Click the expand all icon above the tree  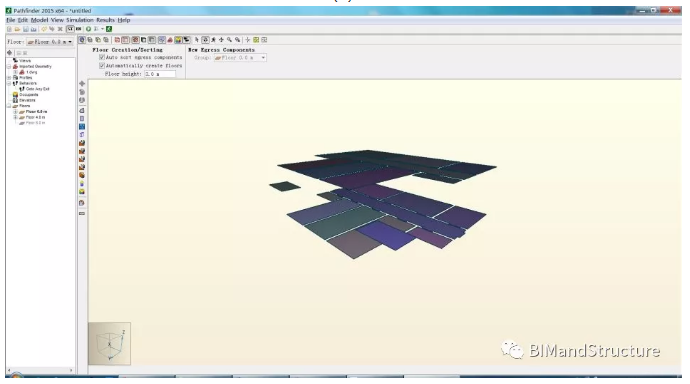tap(19, 53)
